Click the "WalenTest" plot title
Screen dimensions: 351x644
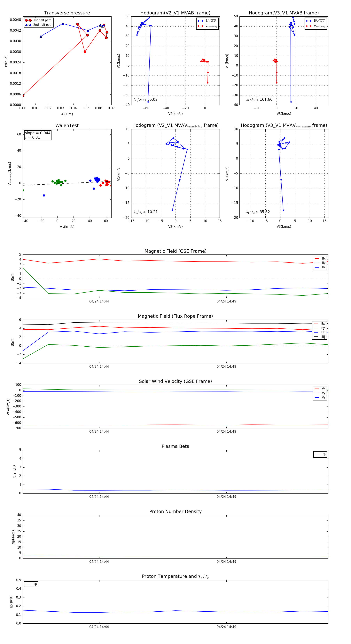coord(67,125)
